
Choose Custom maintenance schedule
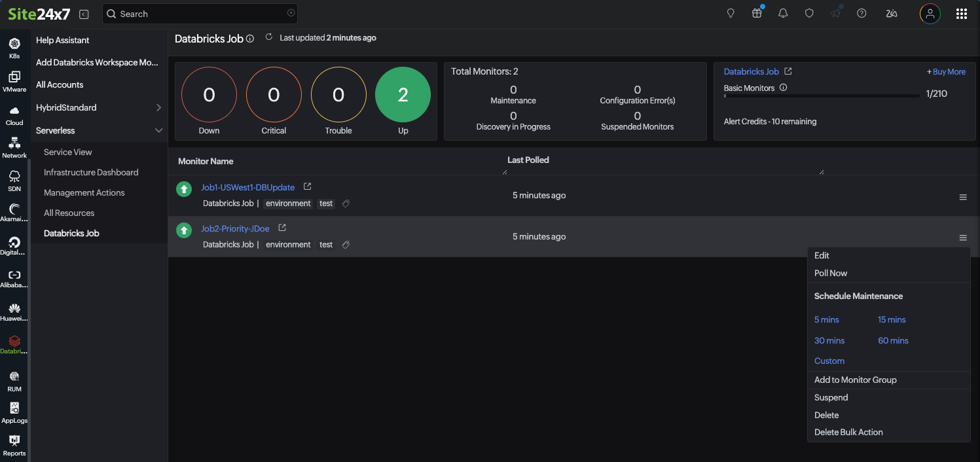(829, 361)
